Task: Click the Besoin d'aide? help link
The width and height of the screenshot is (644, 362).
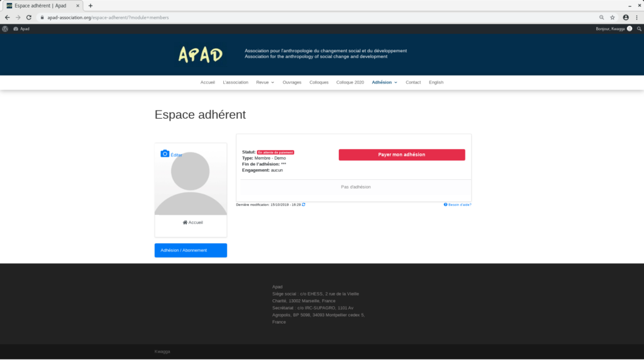Action: (458, 204)
